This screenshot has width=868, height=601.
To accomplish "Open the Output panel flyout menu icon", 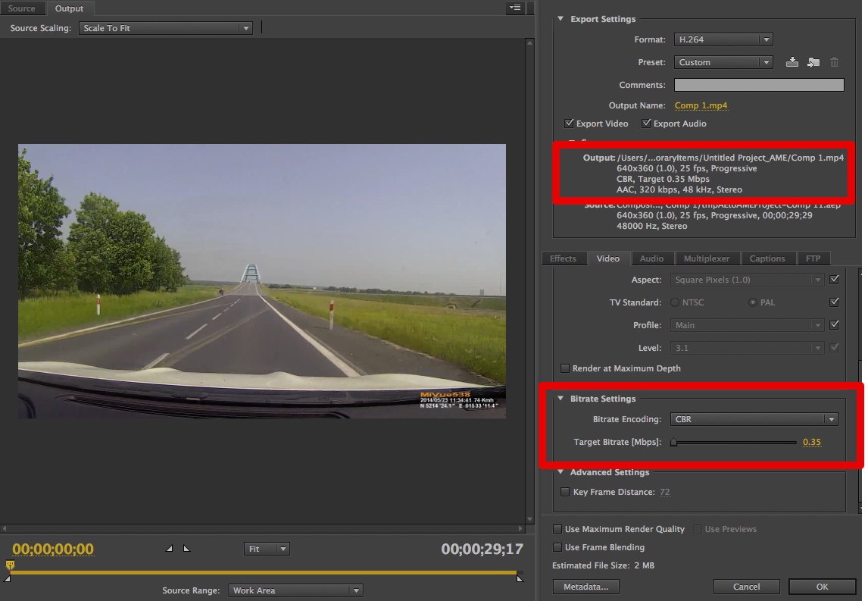I will tap(515, 8).
